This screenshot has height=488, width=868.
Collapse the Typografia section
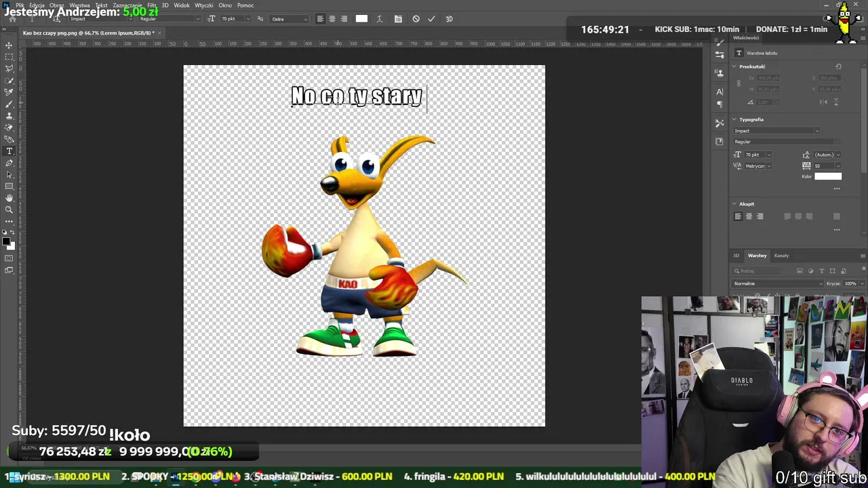(x=734, y=119)
